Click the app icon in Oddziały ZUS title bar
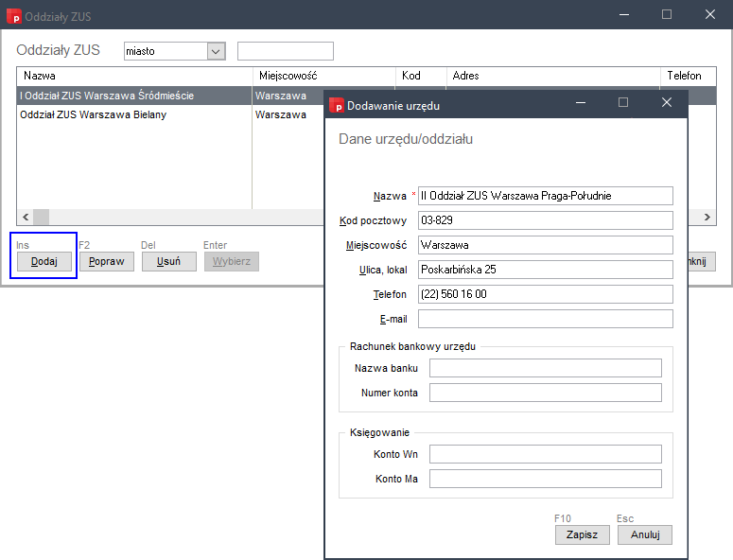 (14, 16)
